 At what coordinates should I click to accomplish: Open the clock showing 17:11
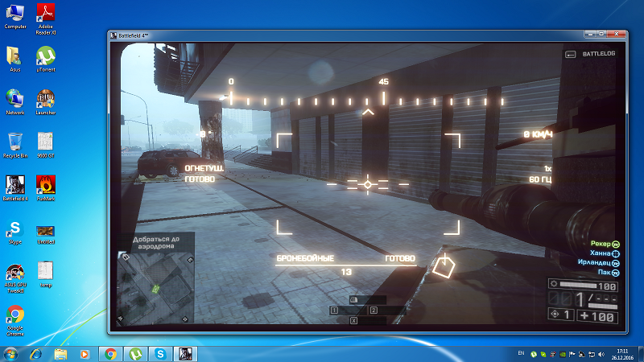(622, 354)
